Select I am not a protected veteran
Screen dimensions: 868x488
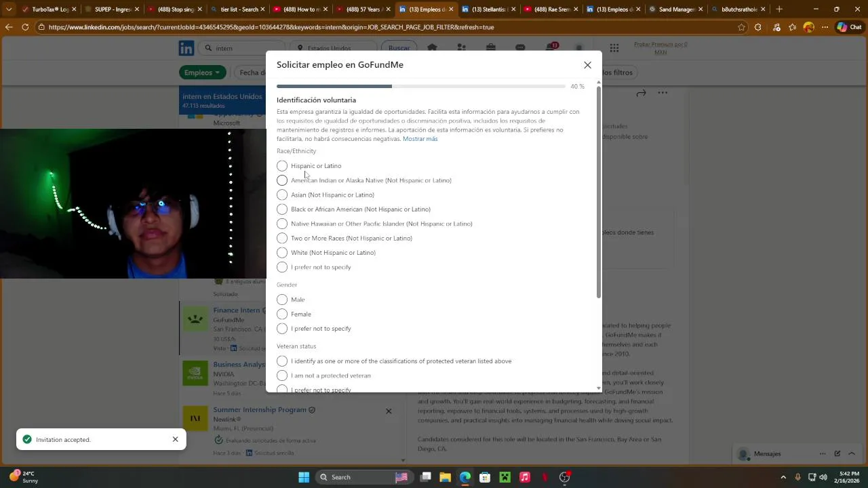click(282, 375)
